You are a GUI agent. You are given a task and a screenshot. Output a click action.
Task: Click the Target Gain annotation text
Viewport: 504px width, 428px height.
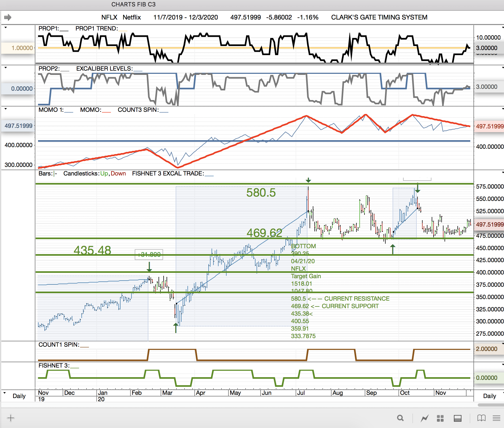click(x=306, y=276)
